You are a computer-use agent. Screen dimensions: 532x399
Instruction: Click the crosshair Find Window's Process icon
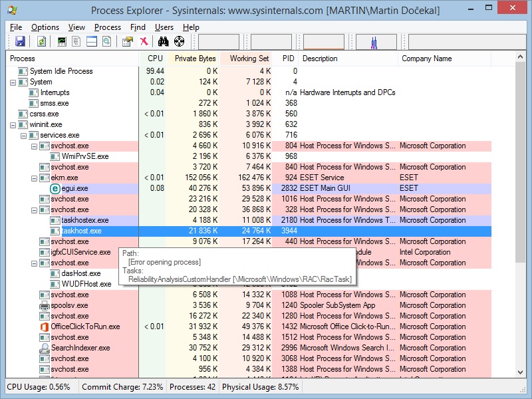[x=179, y=42]
